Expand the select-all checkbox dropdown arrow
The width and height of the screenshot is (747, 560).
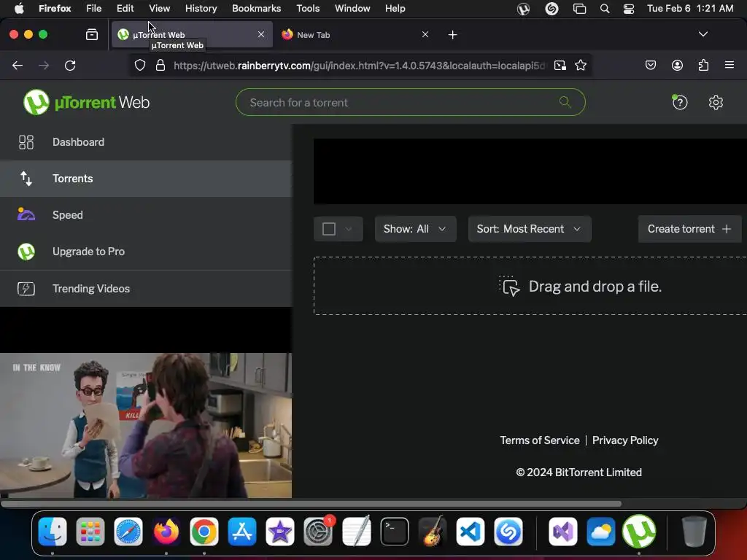tap(349, 229)
